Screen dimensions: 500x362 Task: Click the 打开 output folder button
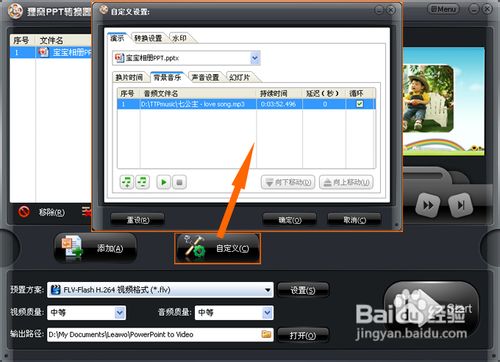(x=303, y=335)
